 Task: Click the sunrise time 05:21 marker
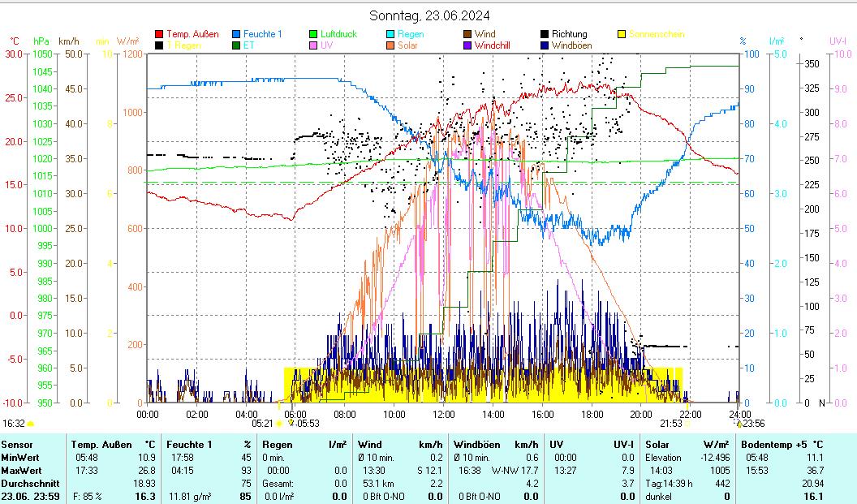coord(262,423)
